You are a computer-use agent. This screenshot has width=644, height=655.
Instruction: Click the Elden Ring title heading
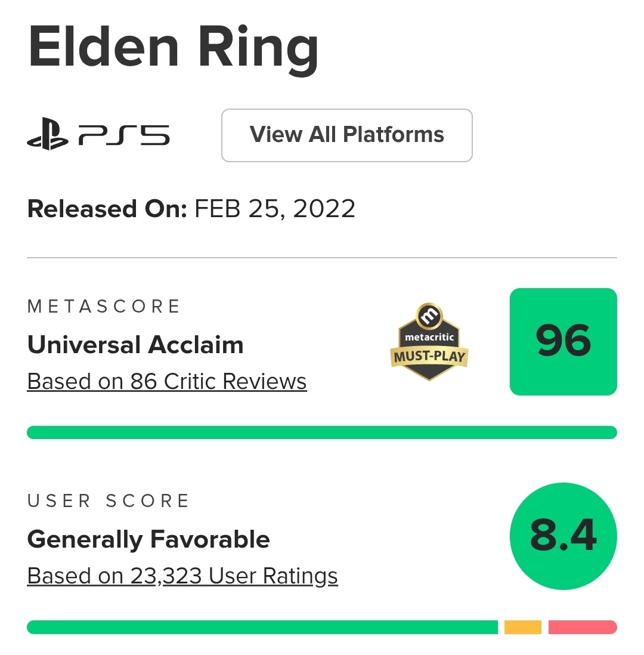click(174, 48)
